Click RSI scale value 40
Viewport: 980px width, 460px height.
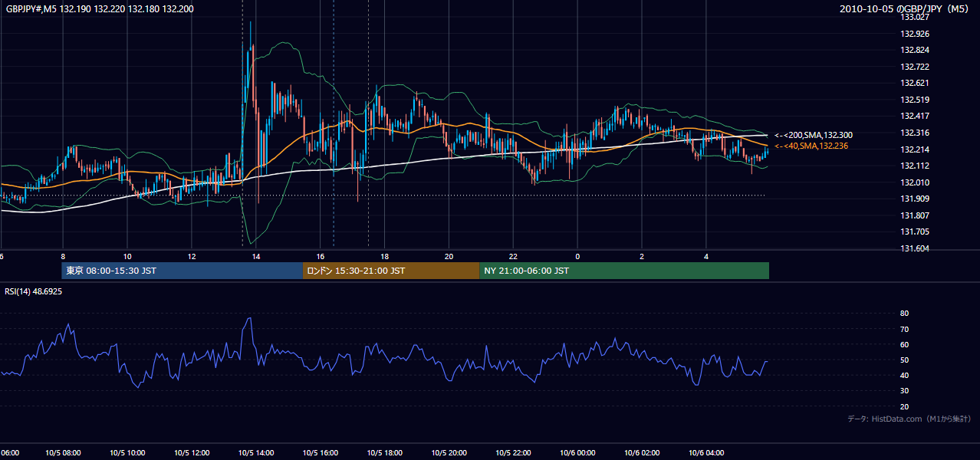pos(904,376)
